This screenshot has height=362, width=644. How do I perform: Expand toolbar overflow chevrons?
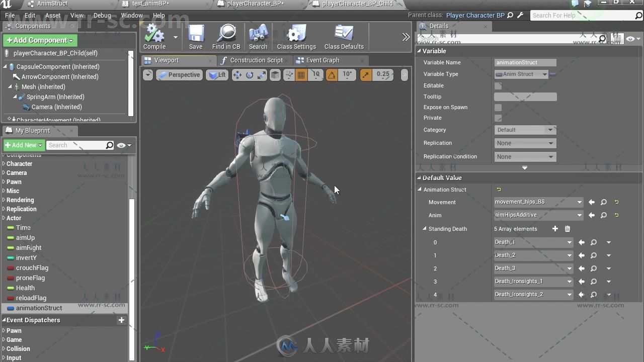pyautogui.click(x=406, y=37)
